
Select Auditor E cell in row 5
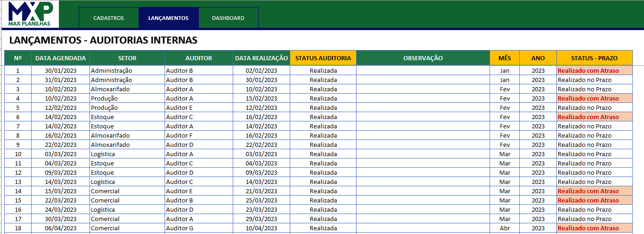coord(199,108)
